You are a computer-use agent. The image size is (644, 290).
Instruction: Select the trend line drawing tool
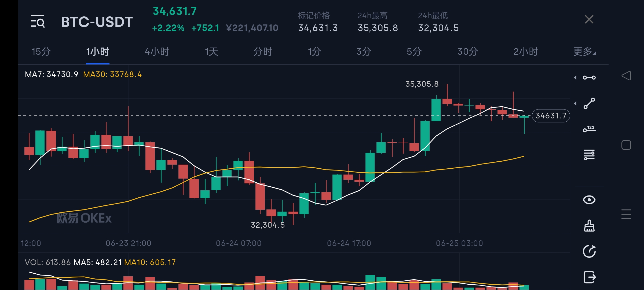click(589, 103)
